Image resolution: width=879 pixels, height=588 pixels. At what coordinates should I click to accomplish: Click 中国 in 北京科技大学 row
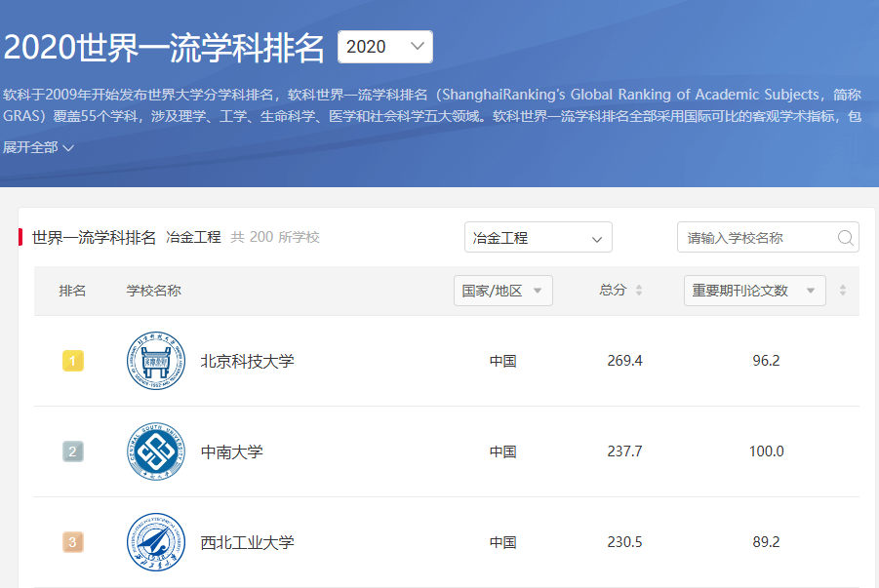502,361
